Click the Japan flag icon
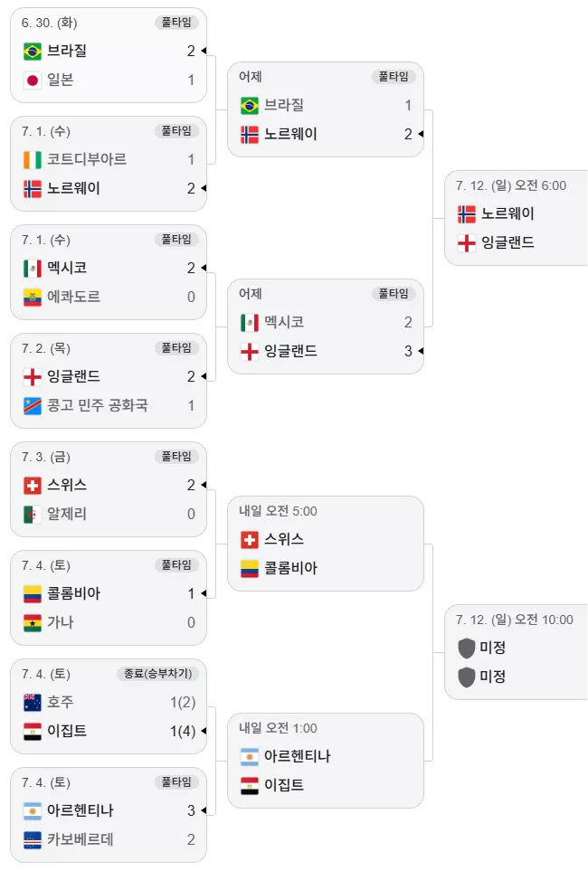 [x=33, y=80]
